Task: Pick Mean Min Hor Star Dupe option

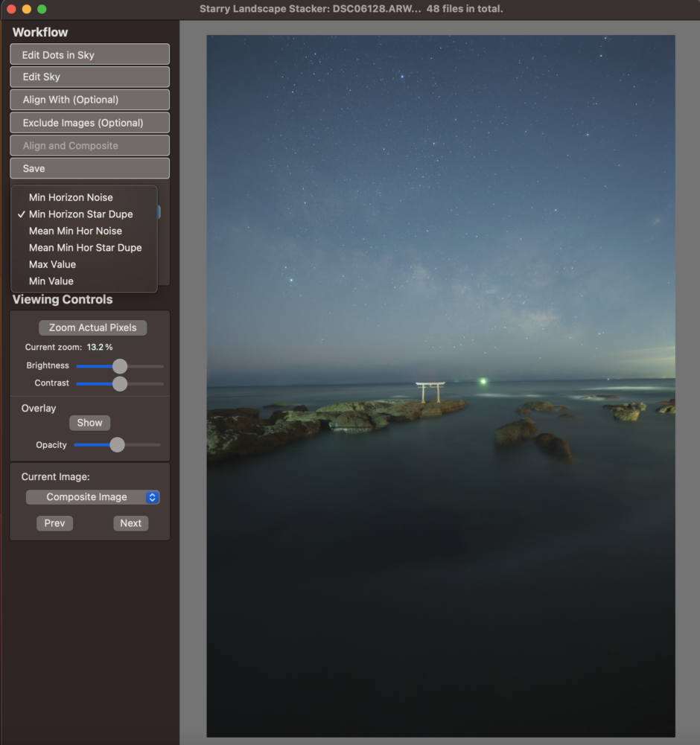Action: [x=85, y=247]
